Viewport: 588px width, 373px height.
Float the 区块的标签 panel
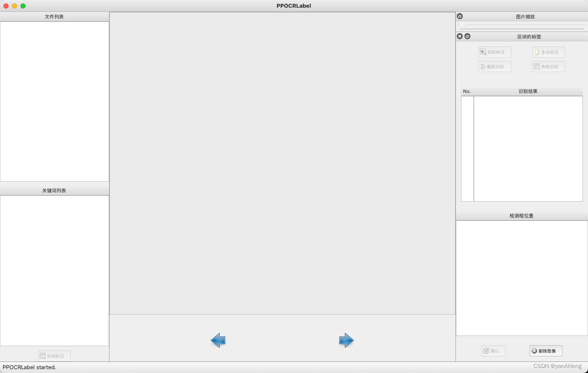[x=467, y=36]
